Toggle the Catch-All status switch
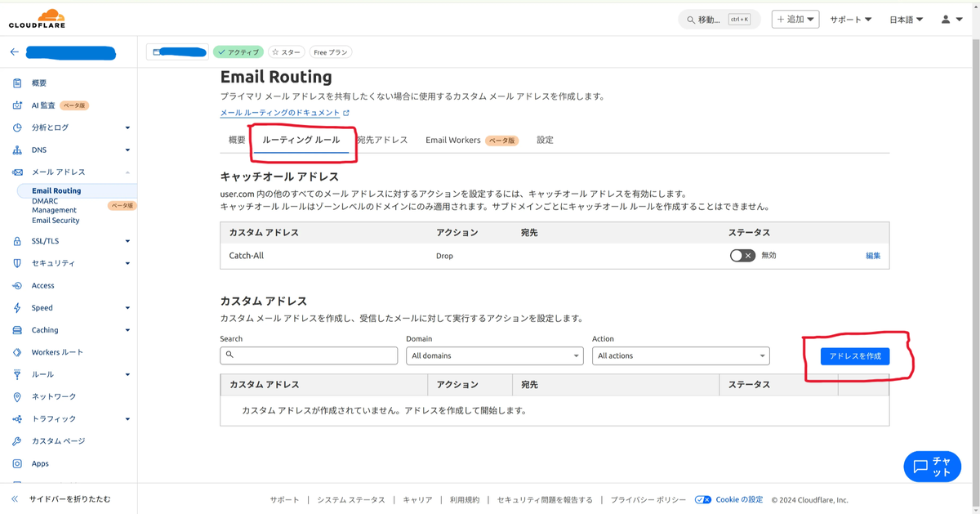The width and height of the screenshot is (980, 514). point(742,256)
